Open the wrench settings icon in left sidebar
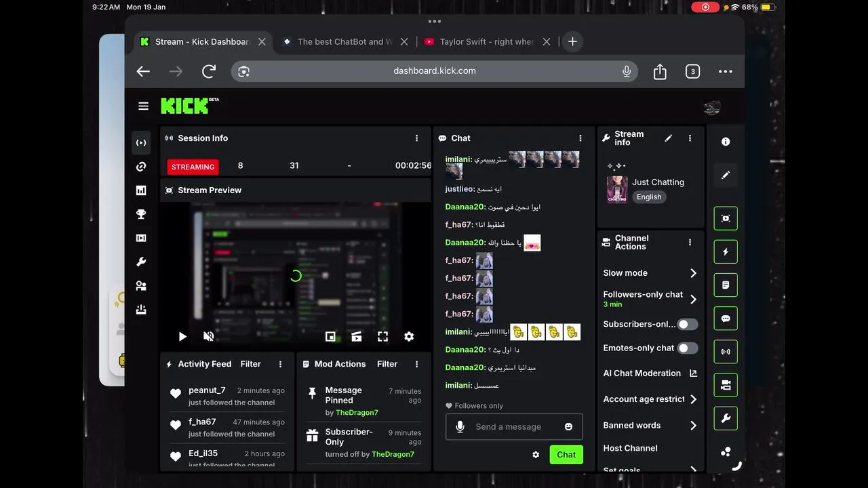The width and height of the screenshot is (868, 488). pyautogui.click(x=141, y=262)
